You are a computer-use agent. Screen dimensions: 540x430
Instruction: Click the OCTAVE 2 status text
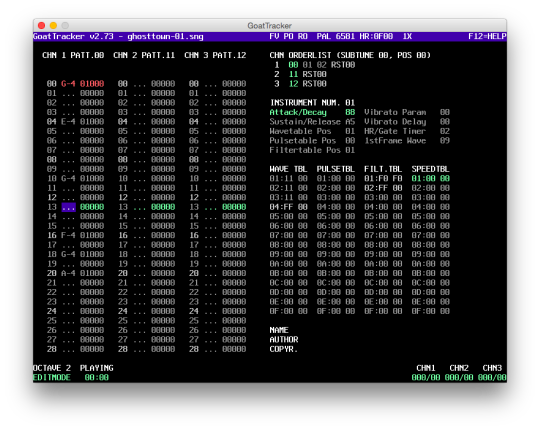(52, 368)
